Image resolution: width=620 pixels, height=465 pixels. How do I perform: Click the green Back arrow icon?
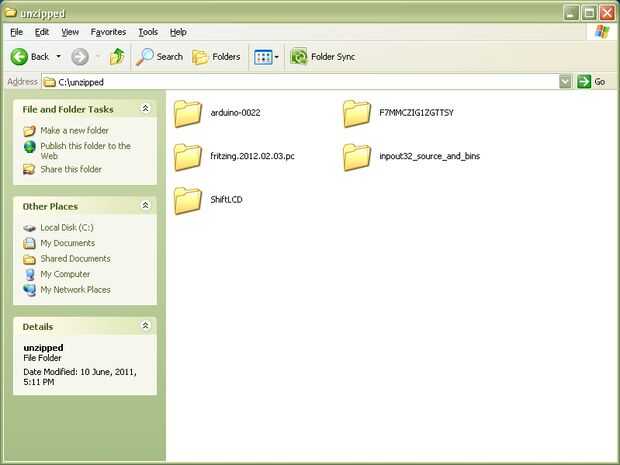(19, 57)
